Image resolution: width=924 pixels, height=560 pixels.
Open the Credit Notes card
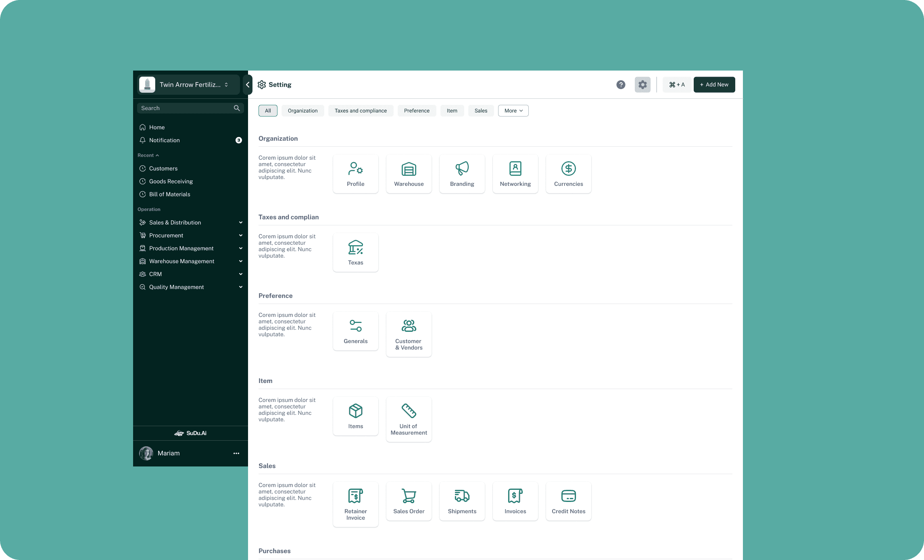point(568,501)
